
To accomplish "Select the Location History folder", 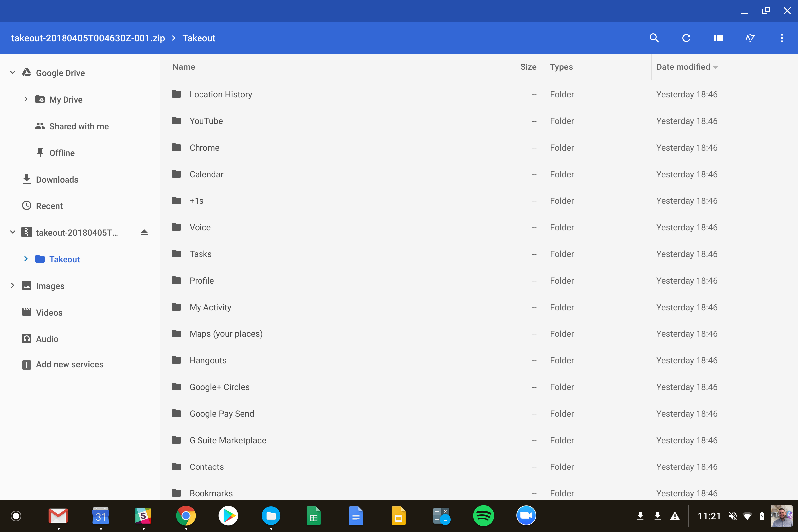I will (220, 94).
